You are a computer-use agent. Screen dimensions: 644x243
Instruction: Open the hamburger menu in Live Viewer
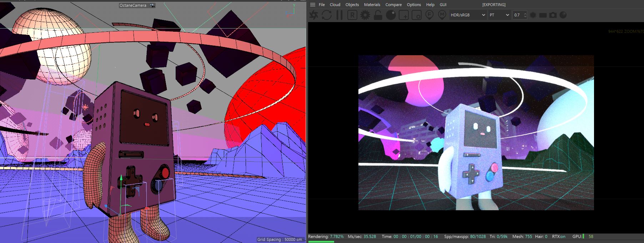pyautogui.click(x=313, y=5)
